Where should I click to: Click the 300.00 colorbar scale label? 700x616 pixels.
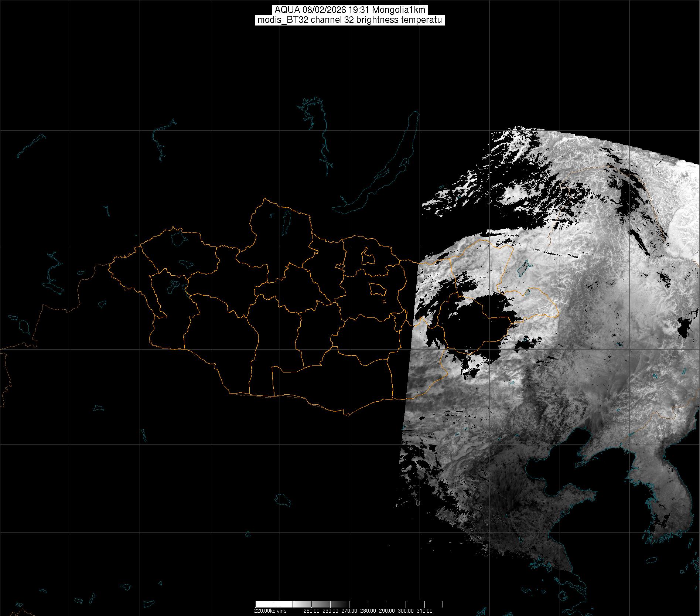pos(406,611)
